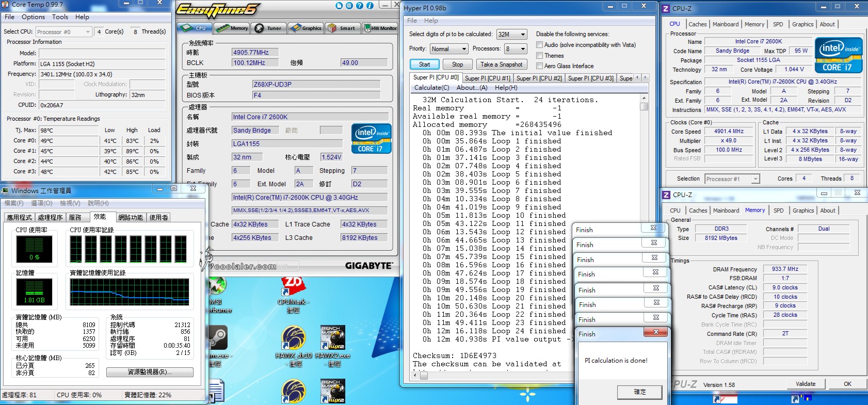This screenshot has height=405, width=868.
Task: Click the Stop button in Hyper PI
Action: pos(458,64)
